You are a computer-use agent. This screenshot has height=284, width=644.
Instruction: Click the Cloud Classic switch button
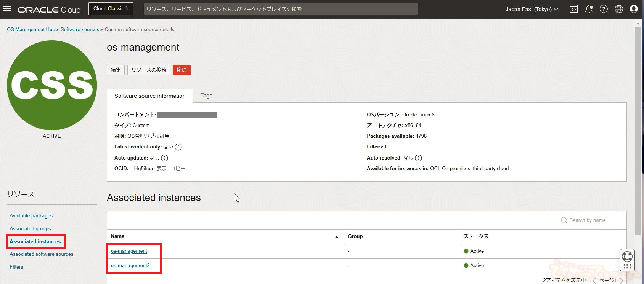point(111,9)
